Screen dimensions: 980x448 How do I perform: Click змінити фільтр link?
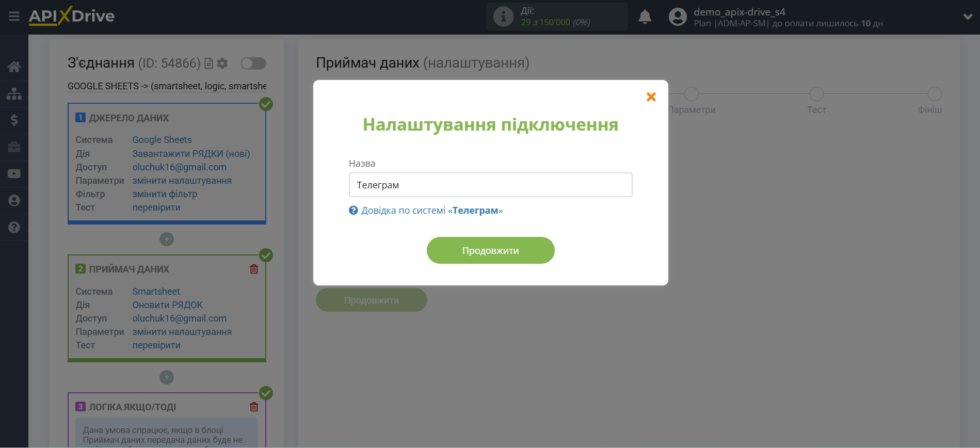[165, 194]
